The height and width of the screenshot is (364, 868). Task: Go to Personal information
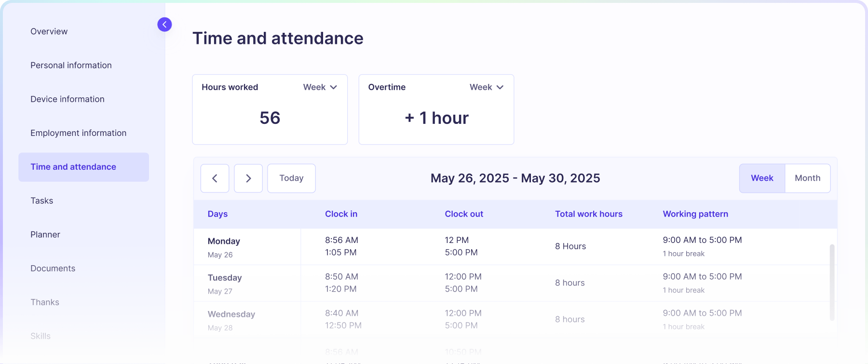71,65
